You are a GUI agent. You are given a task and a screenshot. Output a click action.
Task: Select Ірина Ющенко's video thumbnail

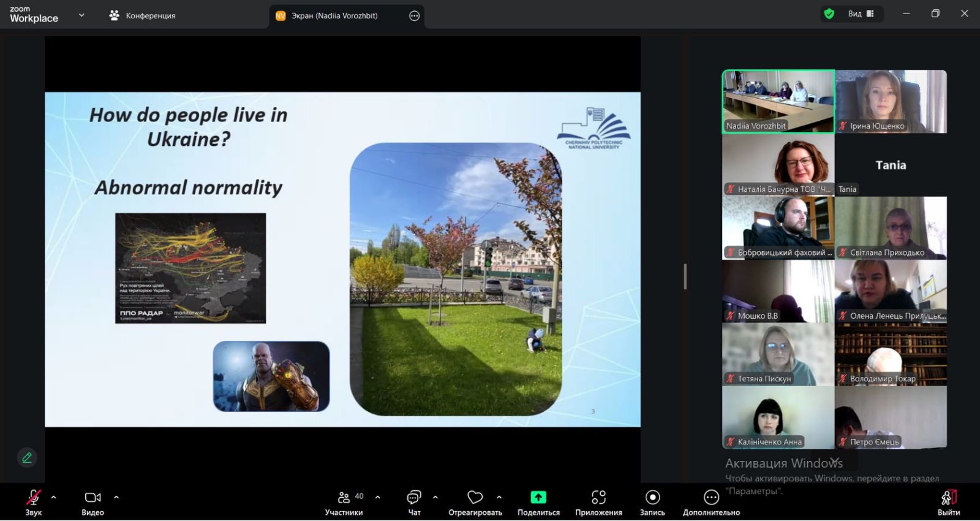(x=891, y=101)
